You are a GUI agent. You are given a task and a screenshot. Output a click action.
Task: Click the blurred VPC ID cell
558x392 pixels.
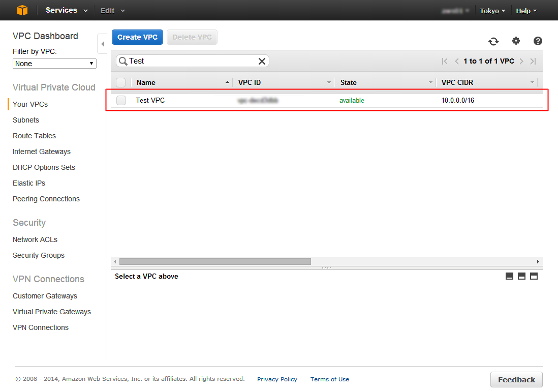coord(258,100)
